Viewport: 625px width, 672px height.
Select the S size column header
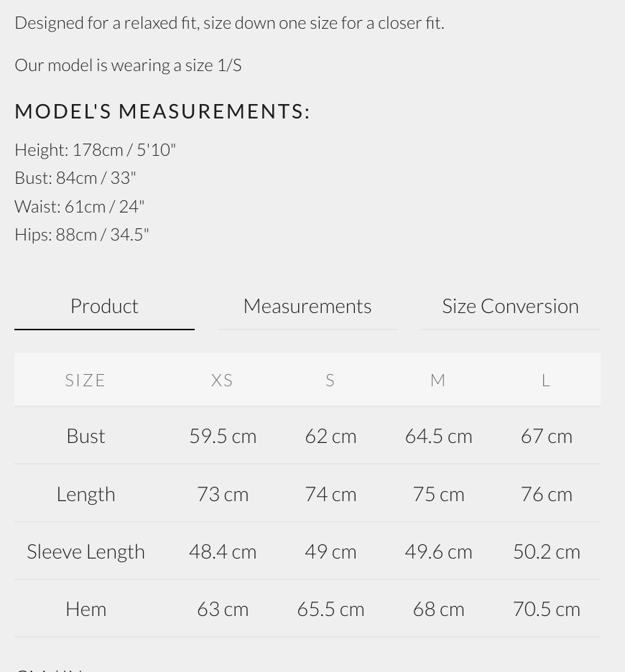click(330, 380)
